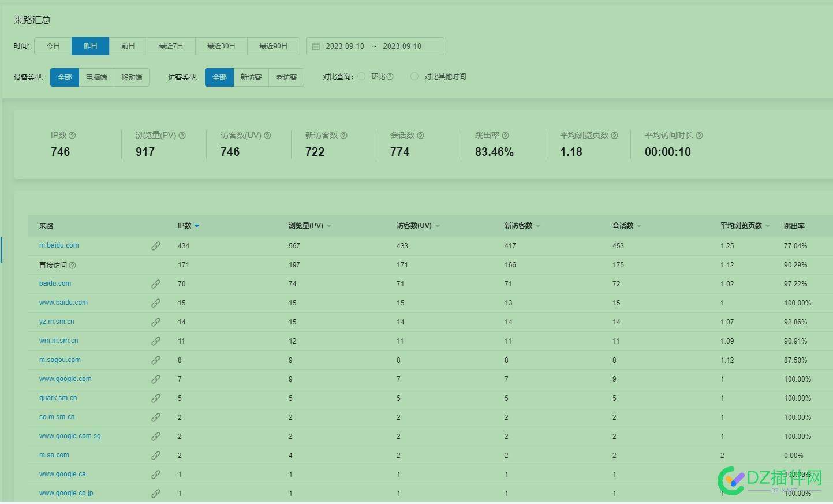This screenshot has width=833, height=504.
Task: Sort table by 访客数(UV) column arrow
Action: point(438,226)
